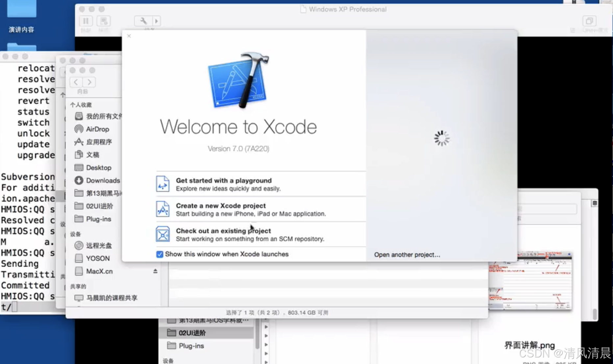
Task: Click the playground file icon
Action: tap(163, 184)
